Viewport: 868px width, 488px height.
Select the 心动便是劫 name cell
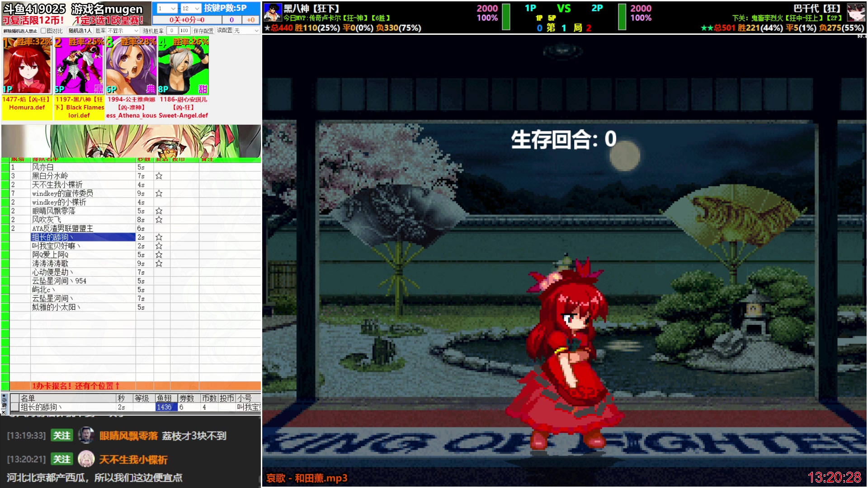click(x=83, y=272)
